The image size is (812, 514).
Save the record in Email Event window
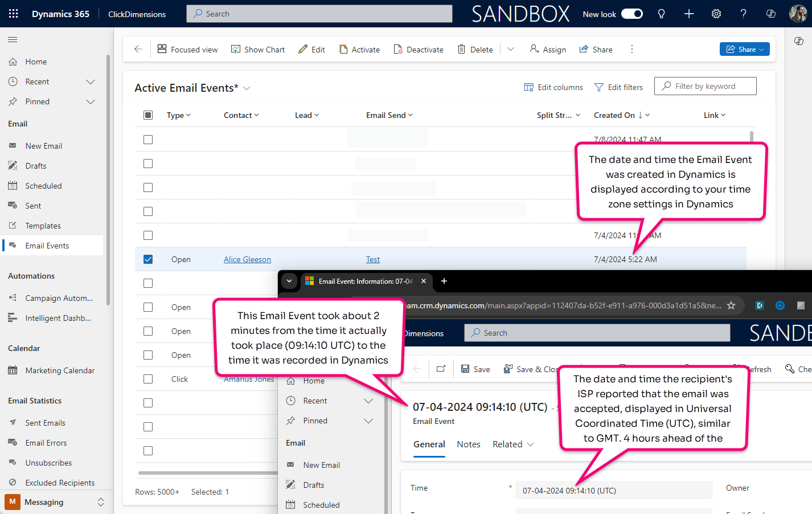[475, 369]
